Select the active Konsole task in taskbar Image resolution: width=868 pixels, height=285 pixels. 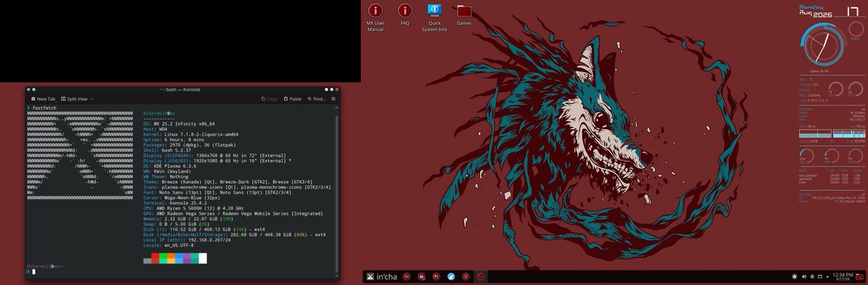481,276
